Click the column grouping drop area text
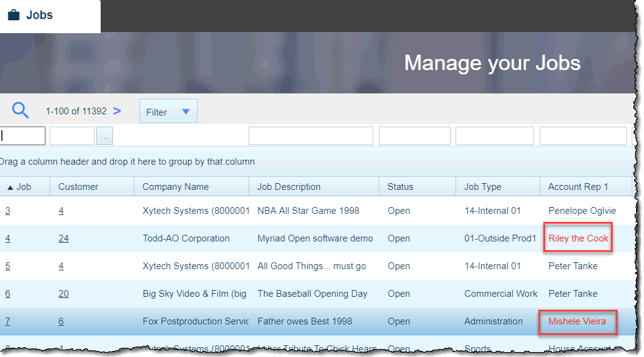 point(127,162)
